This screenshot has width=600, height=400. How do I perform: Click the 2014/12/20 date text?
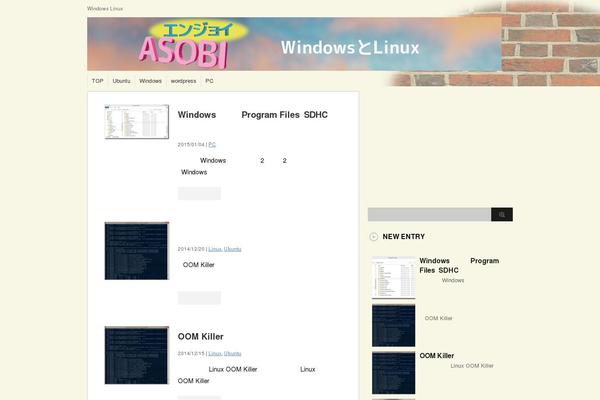(x=191, y=249)
